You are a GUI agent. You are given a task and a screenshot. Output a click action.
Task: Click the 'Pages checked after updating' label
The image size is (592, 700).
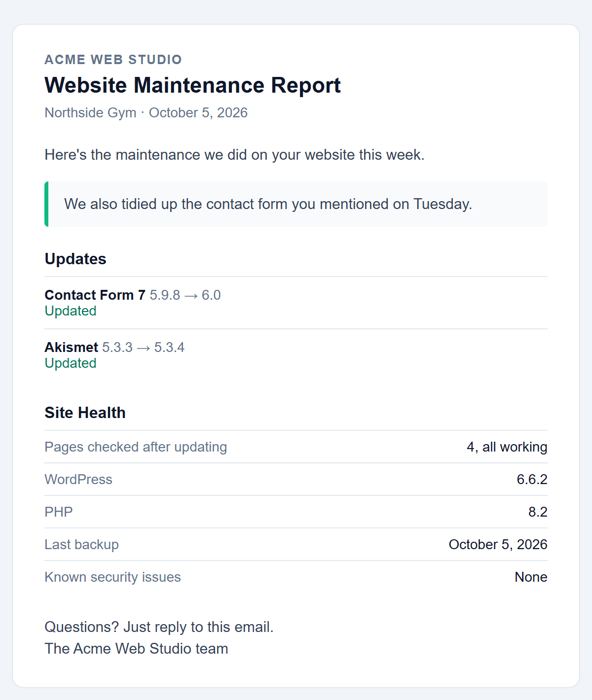136,447
